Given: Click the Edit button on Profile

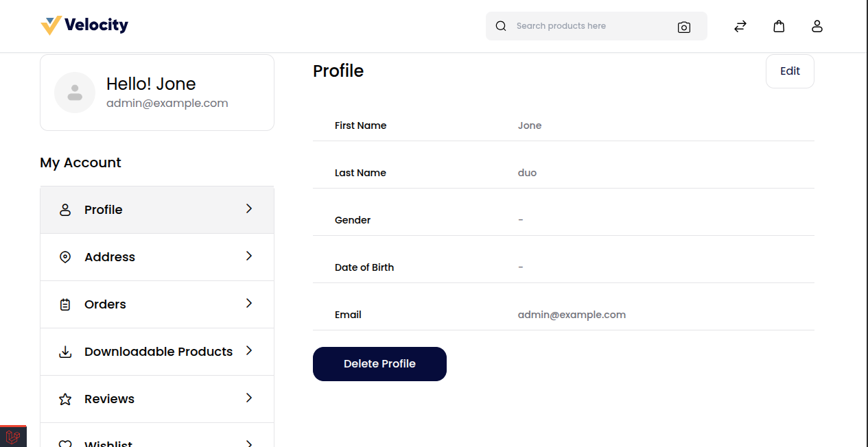Looking at the screenshot, I should tap(789, 71).
